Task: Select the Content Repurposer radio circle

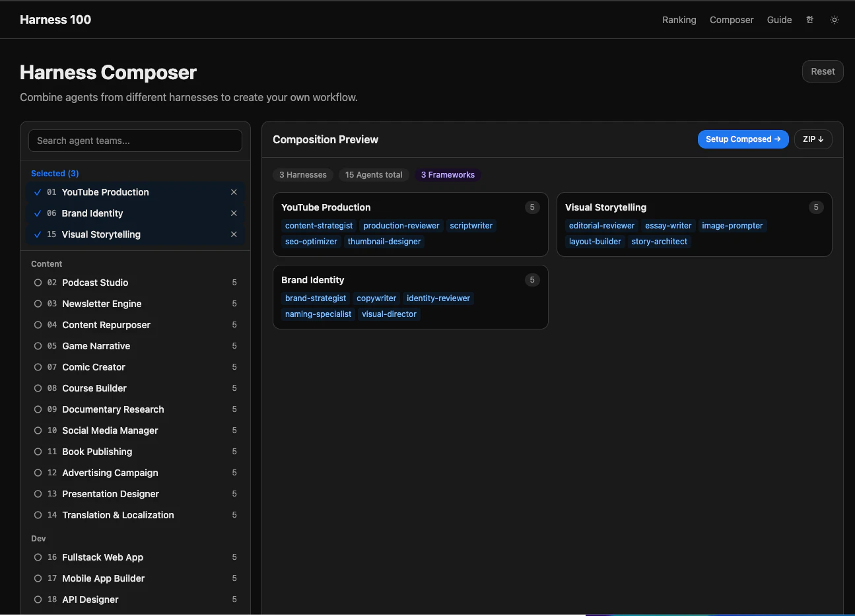Action: tap(38, 325)
